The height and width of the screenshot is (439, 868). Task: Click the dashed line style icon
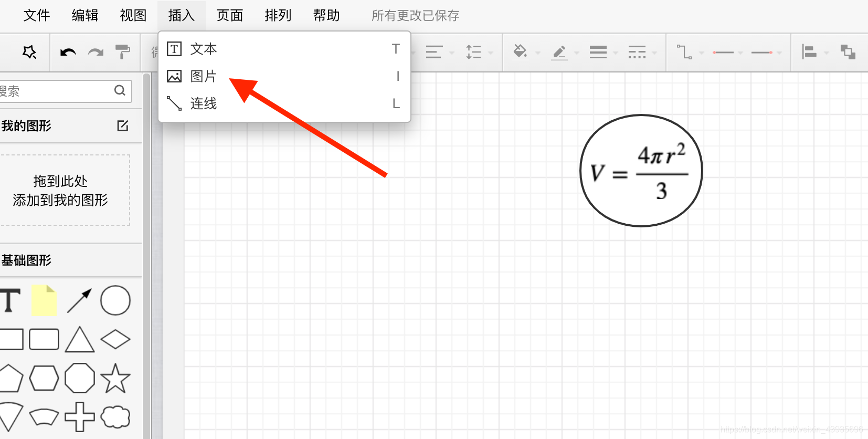click(x=637, y=52)
